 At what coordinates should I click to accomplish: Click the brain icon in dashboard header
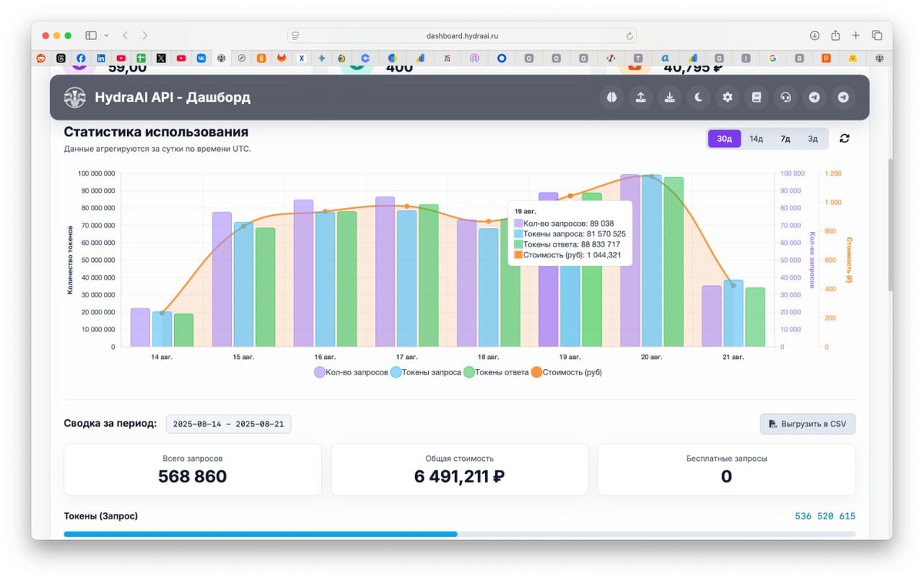point(611,97)
